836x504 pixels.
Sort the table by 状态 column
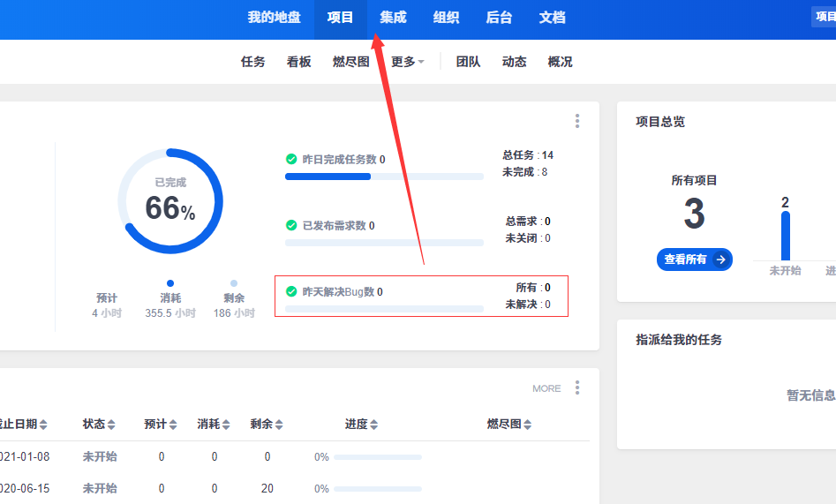tap(99, 424)
